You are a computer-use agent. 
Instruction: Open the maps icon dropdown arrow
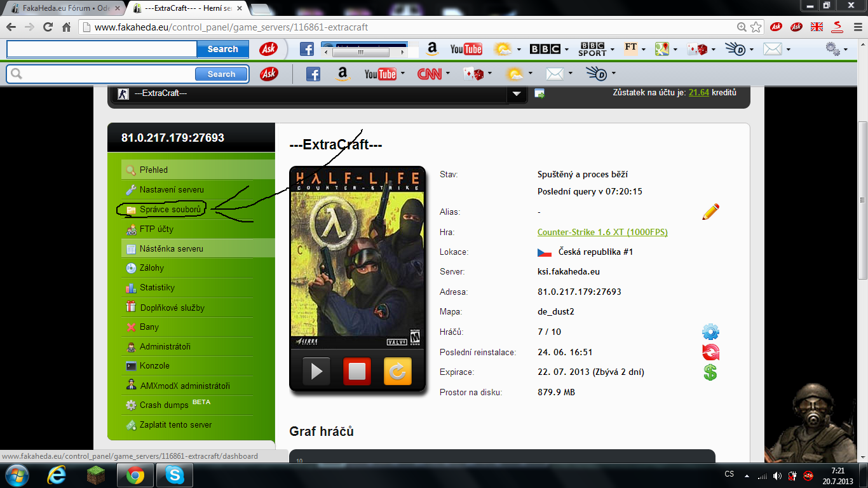(x=676, y=49)
